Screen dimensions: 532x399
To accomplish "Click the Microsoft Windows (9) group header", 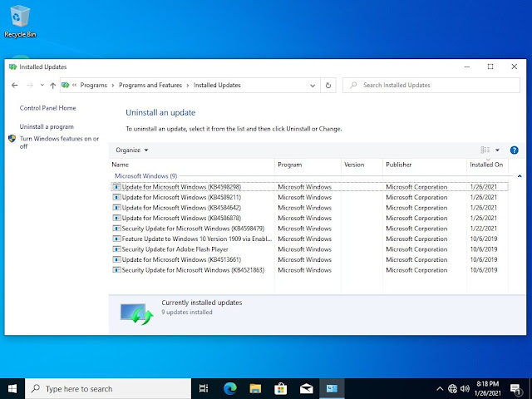I will (x=146, y=176).
